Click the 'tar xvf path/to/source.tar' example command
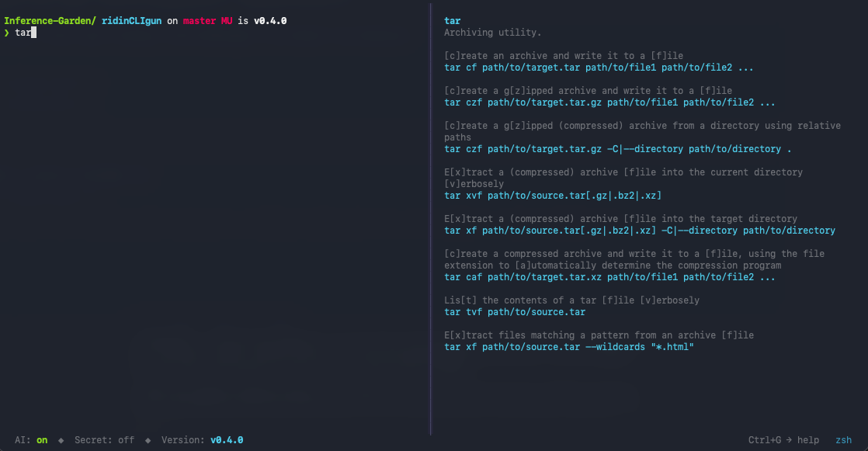Image resolution: width=868 pixels, height=451 pixels. (x=553, y=196)
